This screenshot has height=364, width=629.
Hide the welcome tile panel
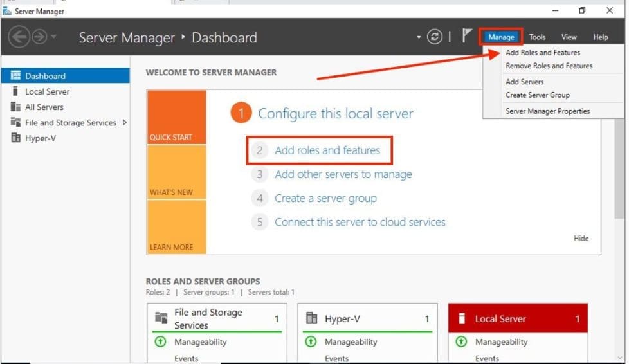(581, 239)
